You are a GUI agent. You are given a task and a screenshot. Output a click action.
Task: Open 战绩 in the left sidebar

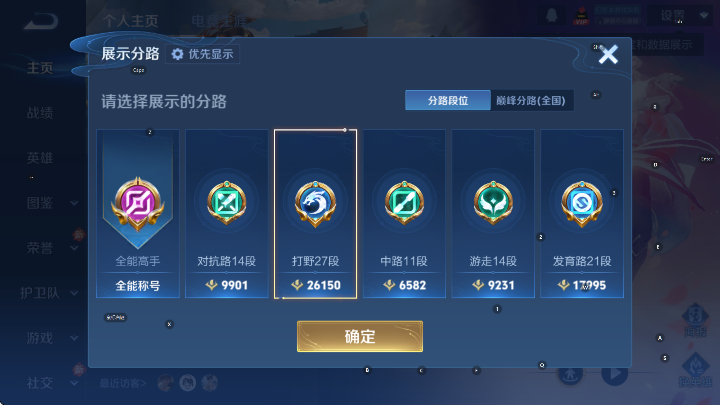click(40, 113)
